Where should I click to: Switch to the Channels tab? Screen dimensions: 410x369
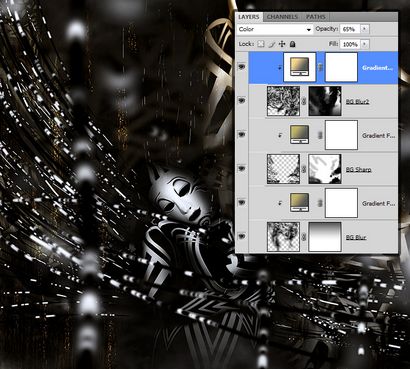pyautogui.click(x=282, y=17)
